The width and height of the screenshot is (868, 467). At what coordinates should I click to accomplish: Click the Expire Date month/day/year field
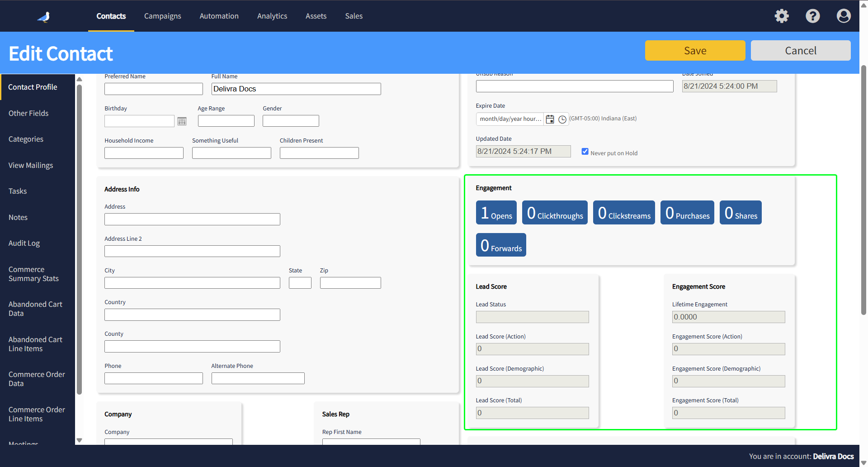click(510, 119)
